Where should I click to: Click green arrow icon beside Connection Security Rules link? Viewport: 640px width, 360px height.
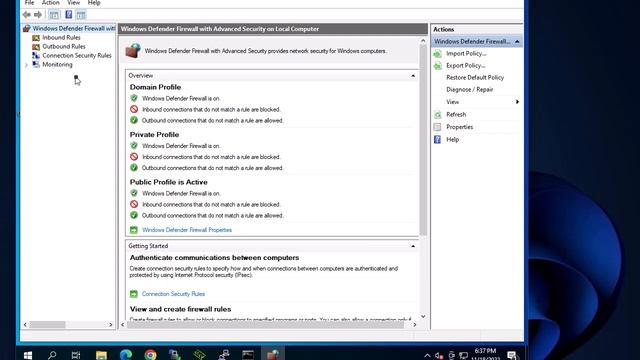pyautogui.click(x=134, y=294)
